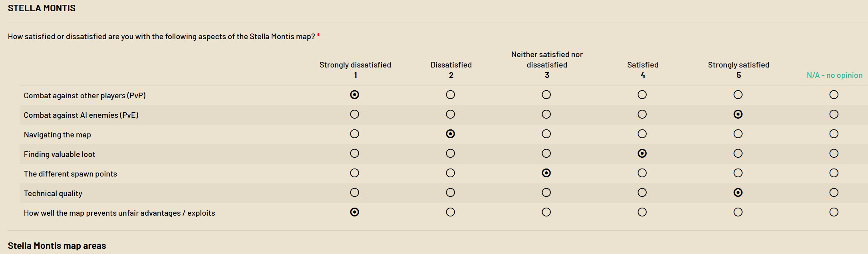Mark Technical quality as Neither satisfied nor dissatisfied

546,192
